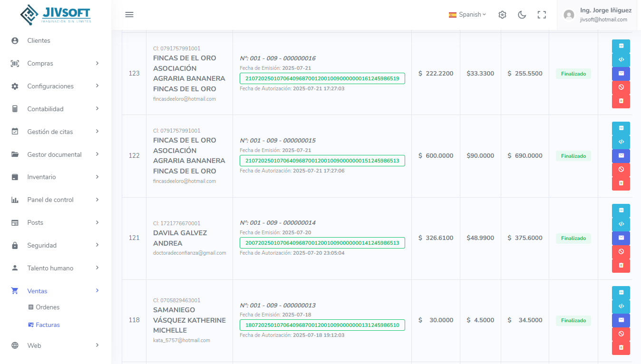The height and width of the screenshot is (364, 641).
Task: Open the Spanish language dropdown
Action: (467, 15)
